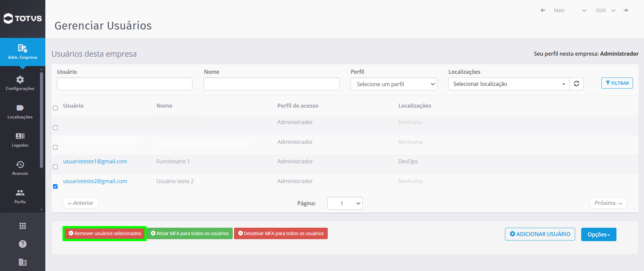Refresh the localizações list
Image resolution: width=644 pixels, height=271 pixels.
pos(577,84)
